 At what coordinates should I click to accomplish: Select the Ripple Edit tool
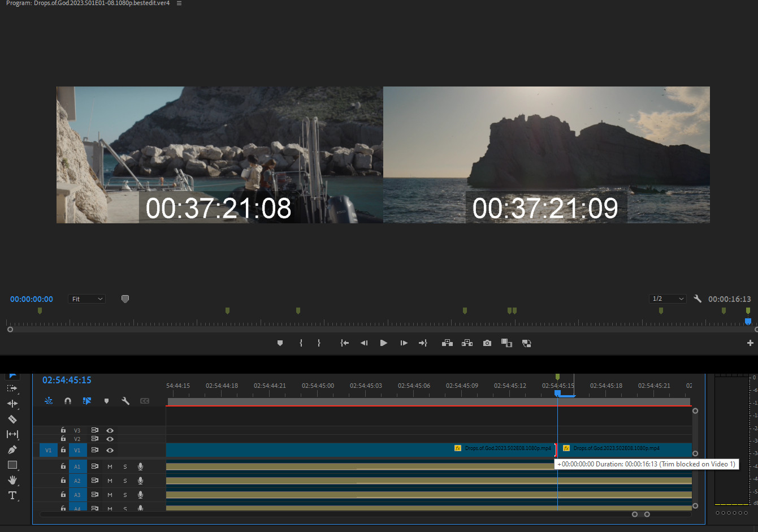pos(12,404)
